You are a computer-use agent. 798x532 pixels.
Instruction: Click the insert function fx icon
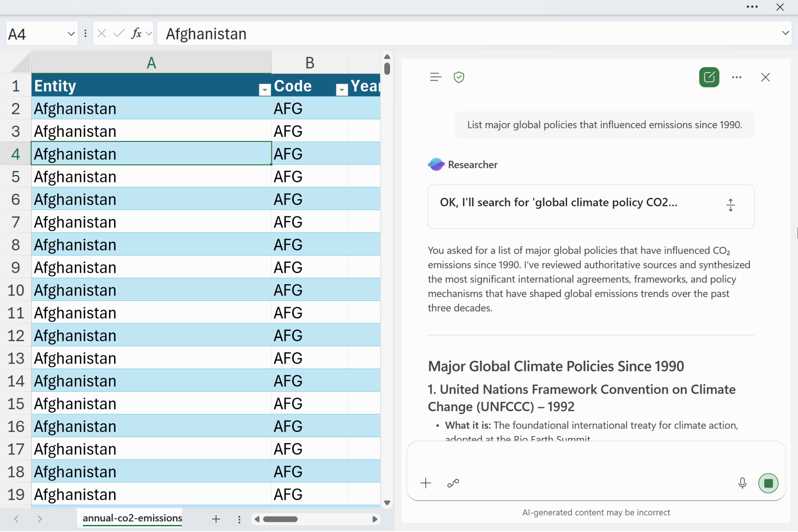(x=136, y=34)
